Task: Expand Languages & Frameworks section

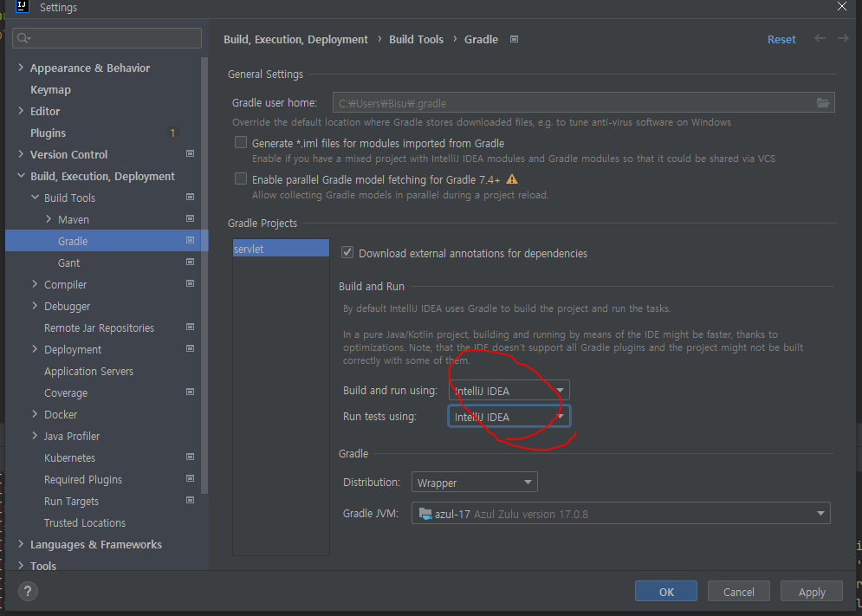Action: tap(21, 544)
